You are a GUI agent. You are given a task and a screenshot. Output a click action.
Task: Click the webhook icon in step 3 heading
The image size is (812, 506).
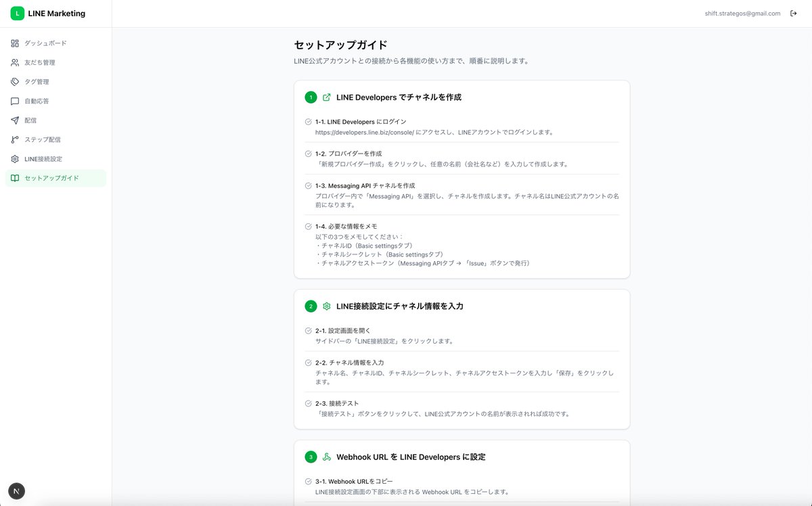[x=327, y=457]
